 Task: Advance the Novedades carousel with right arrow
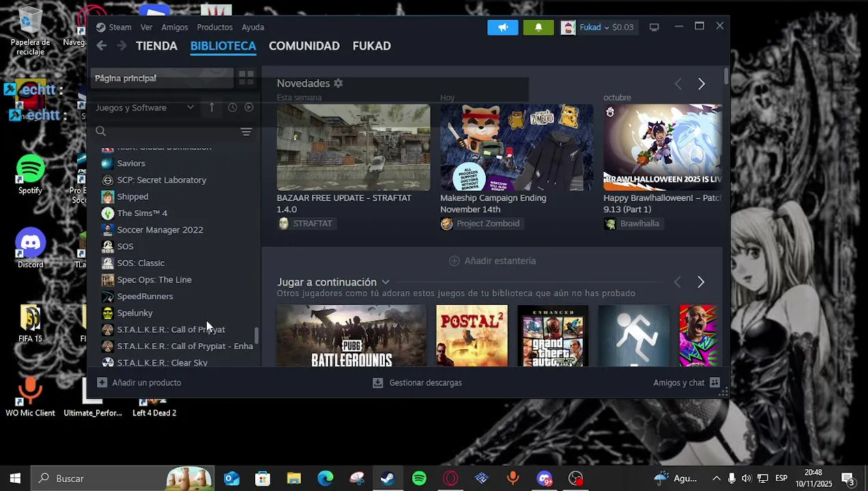tap(701, 84)
